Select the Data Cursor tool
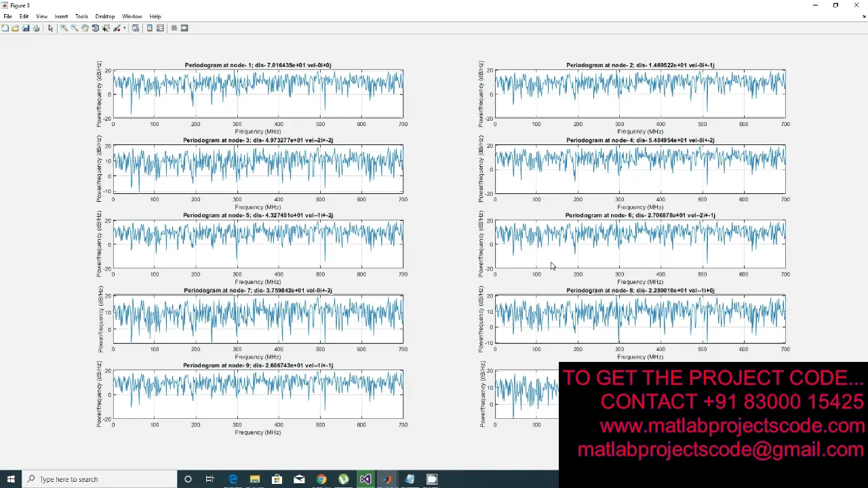 (x=106, y=28)
